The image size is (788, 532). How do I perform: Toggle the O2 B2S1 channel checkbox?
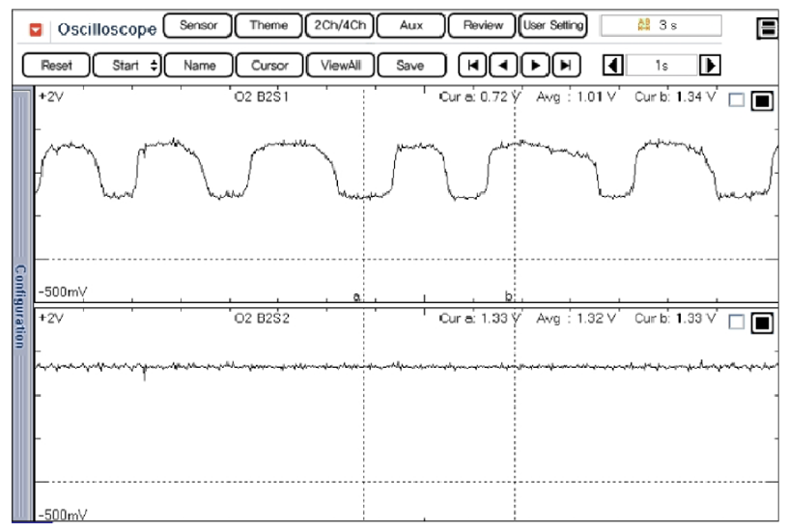tap(737, 99)
